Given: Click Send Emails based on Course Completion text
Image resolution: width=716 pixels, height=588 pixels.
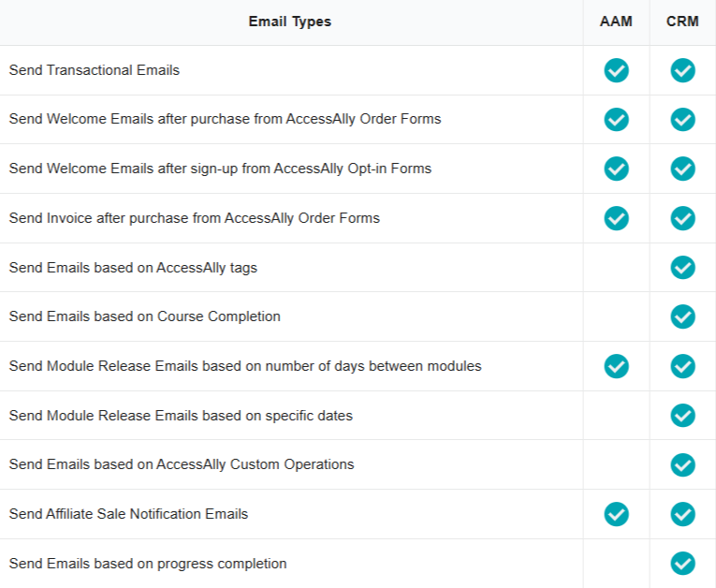Looking at the screenshot, I should [x=145, y=316].
